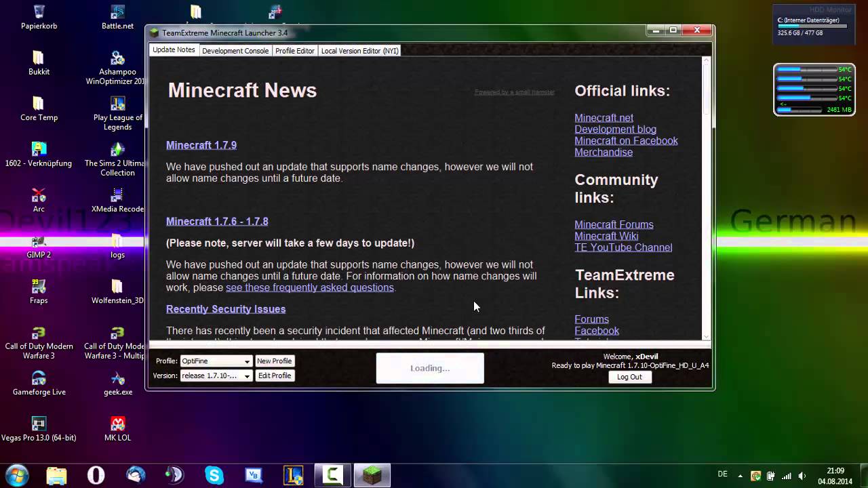Launch Opera browser from taskbar
Image resolution: width=868 pixels, height=488 pixels.
96,475
